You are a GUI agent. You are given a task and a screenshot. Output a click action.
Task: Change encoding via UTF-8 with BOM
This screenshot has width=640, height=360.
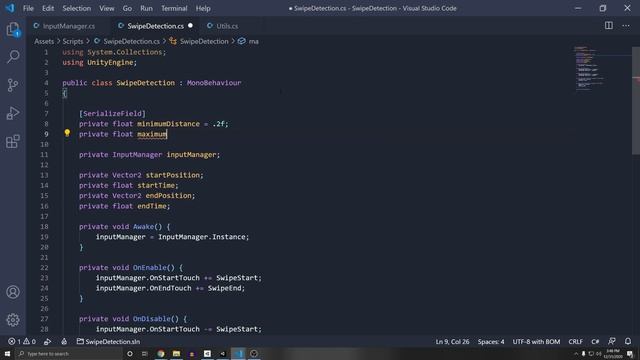536,342
